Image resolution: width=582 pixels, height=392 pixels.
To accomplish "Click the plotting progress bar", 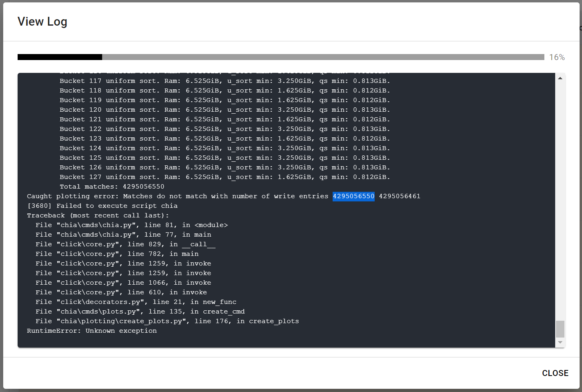I will pyautogui.click(x=280, y=57).
